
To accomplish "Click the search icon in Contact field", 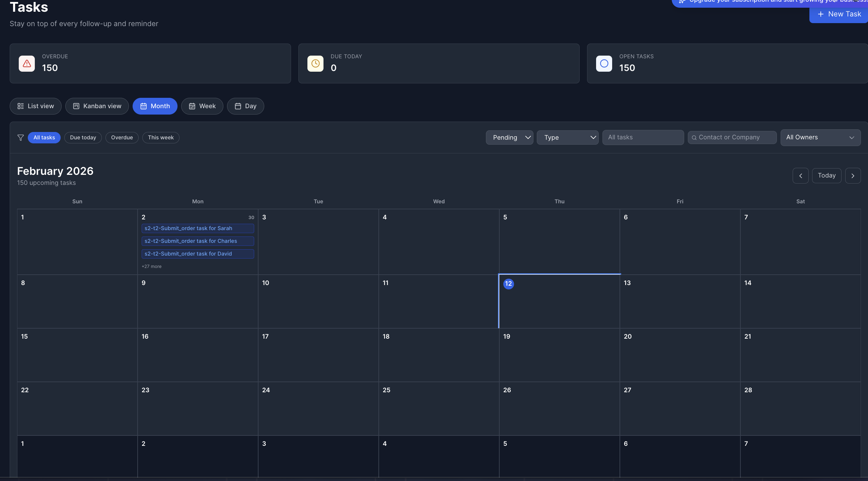I will click(694, 138).
